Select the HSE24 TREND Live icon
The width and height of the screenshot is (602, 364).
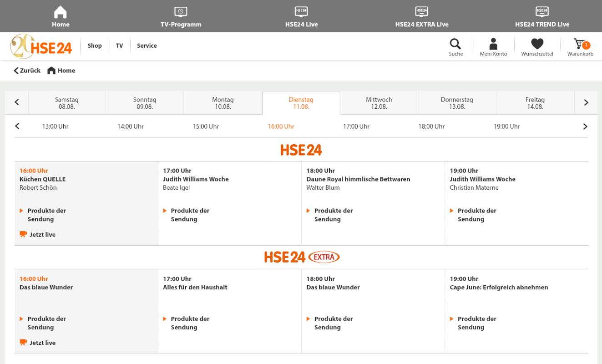click(542, 11)
